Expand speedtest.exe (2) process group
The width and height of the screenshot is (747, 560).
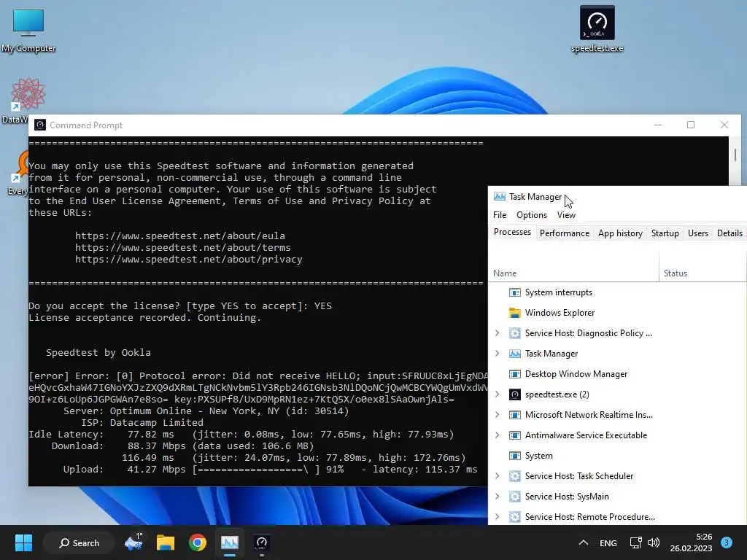tap(498, 394)
